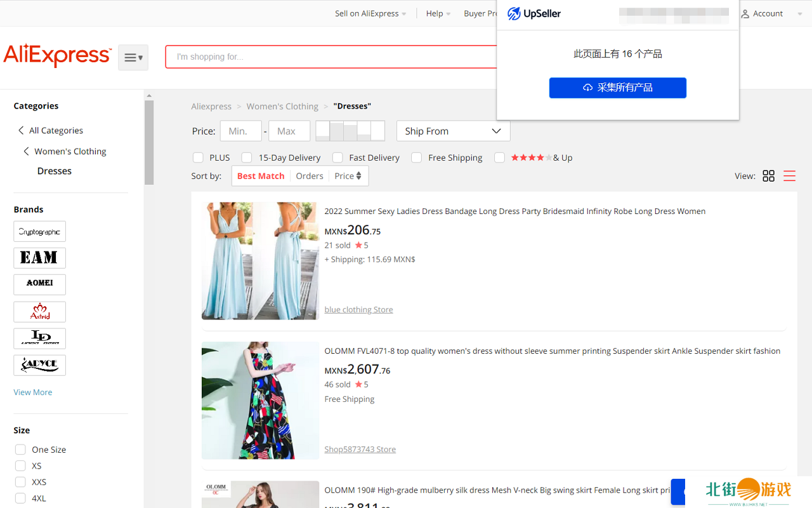Viewport: 812px width, 508px height.
Task: Check the Free Shipping filter
Action: [x=417, y=157]
